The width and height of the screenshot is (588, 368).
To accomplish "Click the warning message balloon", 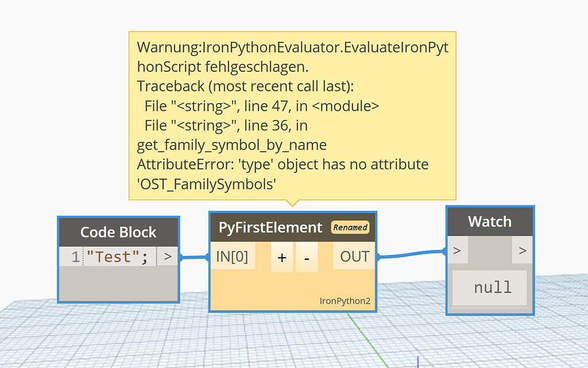I will [x=293, y=115].
